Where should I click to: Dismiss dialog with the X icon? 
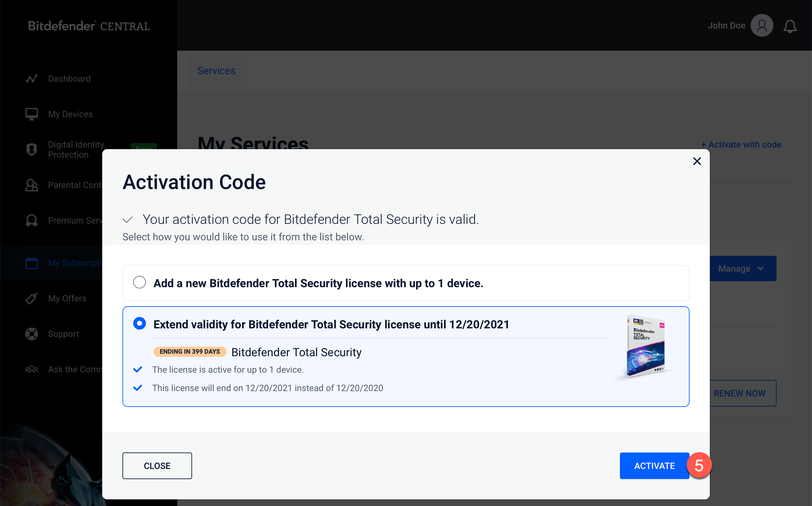(x=697, y=161)
